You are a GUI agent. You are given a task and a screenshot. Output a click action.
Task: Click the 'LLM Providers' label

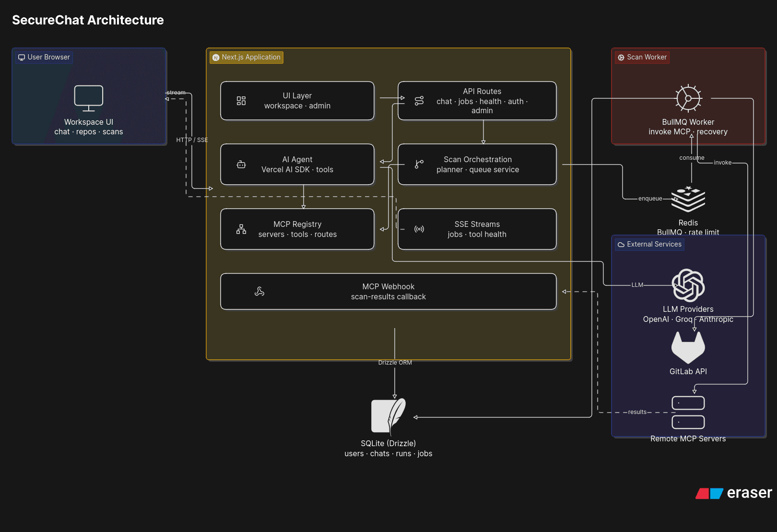coord(688,309)
